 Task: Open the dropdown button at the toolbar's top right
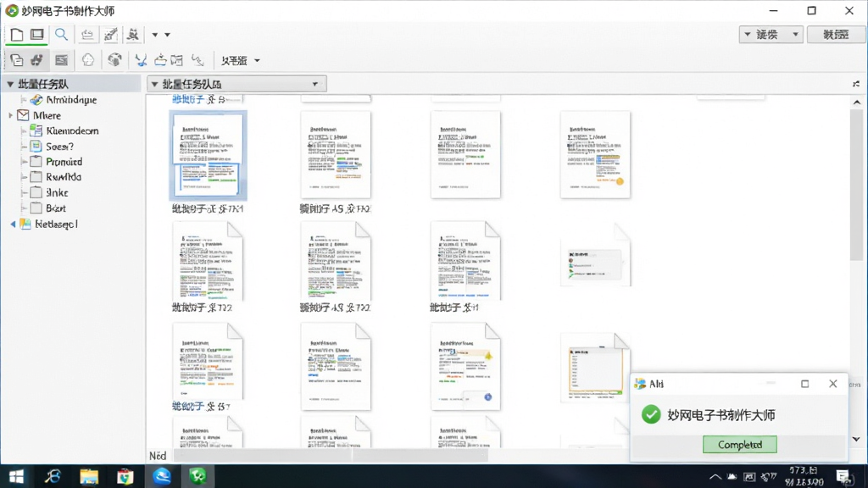tap(771, 35)
